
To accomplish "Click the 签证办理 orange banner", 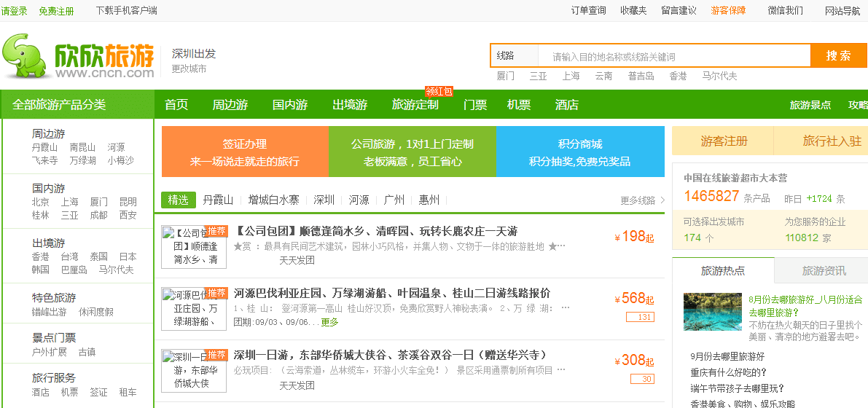I will [x=245, y=152].
